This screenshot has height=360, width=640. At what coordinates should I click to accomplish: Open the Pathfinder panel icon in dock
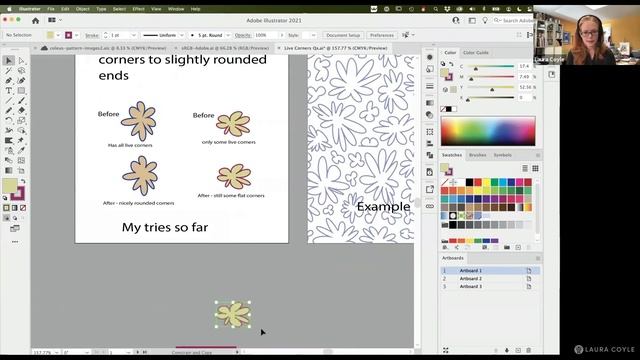[429, 155]
